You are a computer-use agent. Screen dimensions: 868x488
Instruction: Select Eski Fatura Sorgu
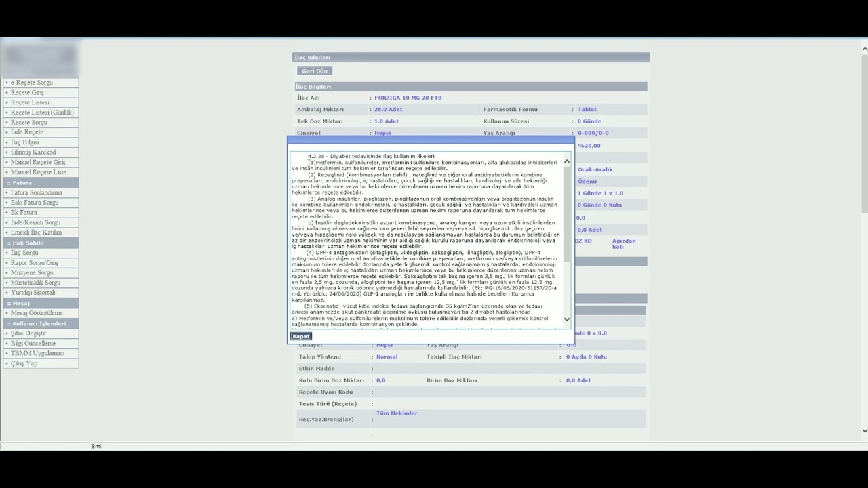pyautogui.click(x=35, y=203)
